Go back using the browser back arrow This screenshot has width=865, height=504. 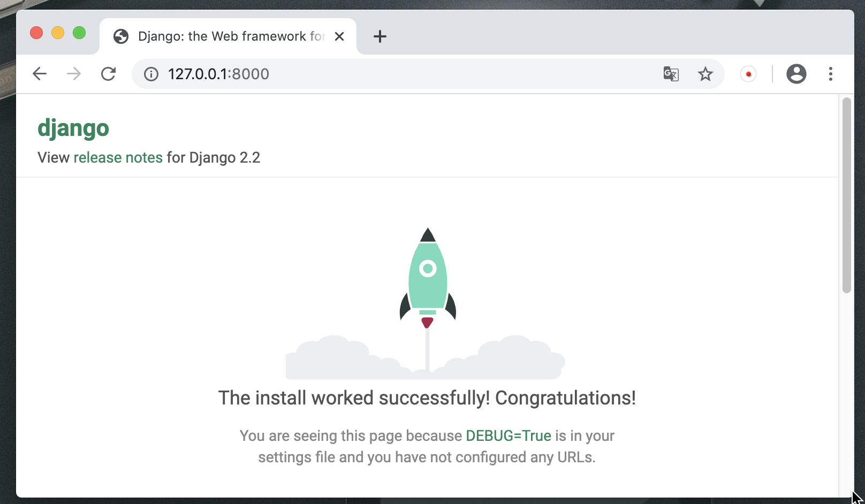click(40, 74)
